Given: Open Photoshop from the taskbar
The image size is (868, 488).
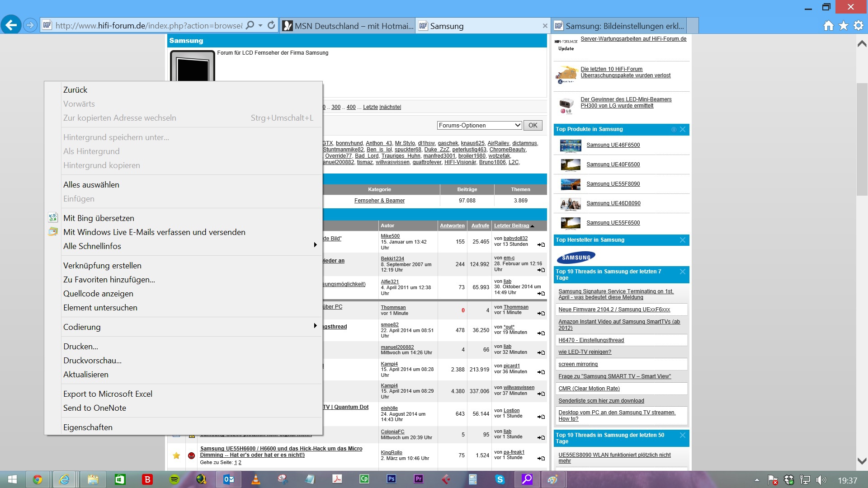Looking at the screenshot, I should [392, 479].
